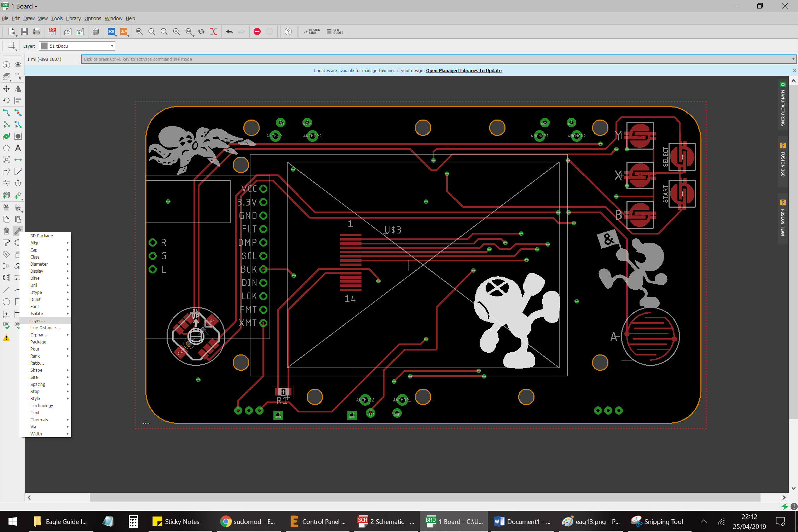Click Open Managed Libraries to Update link

pyautogui.click(x=464, y=70)
